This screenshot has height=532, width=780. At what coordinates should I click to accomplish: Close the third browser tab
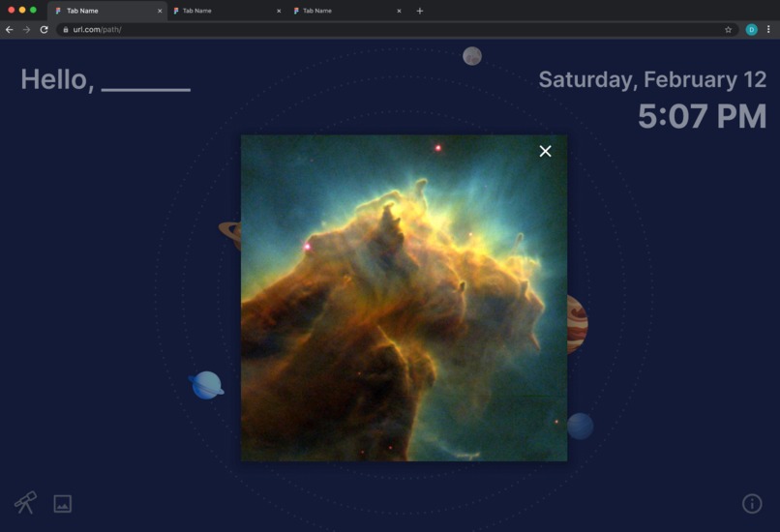[x=399, y=11]
